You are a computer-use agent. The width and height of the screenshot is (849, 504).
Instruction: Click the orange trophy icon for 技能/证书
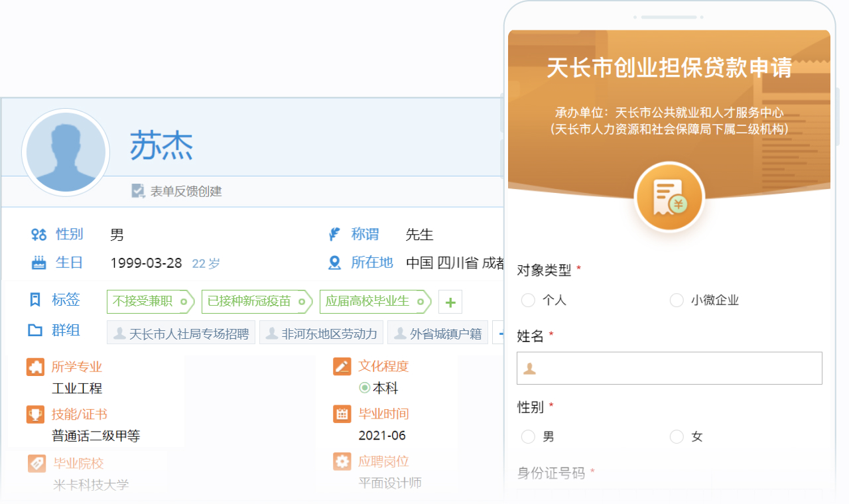tap(35, 414)
